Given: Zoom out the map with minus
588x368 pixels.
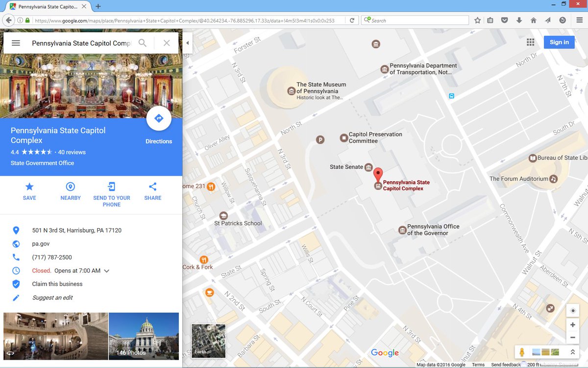Looking at the screenshot, I should coord(573,338).
